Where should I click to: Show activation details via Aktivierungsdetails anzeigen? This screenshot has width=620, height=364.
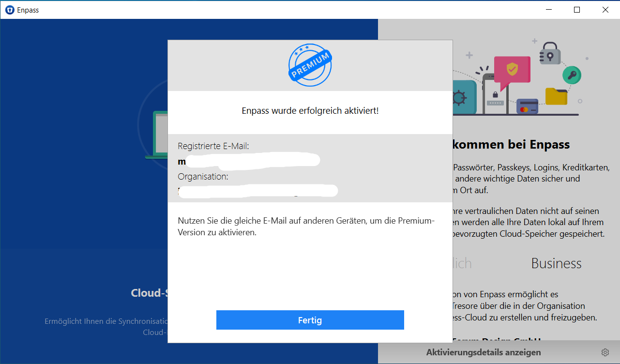484,352
